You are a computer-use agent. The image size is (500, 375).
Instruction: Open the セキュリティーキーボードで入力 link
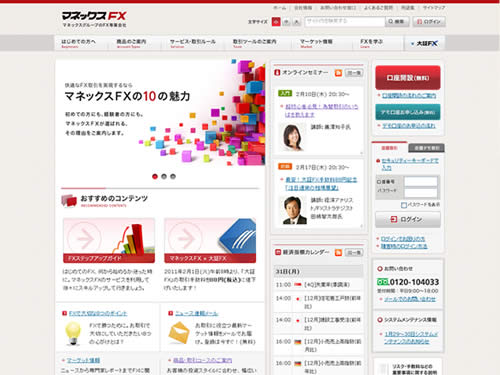410,164
